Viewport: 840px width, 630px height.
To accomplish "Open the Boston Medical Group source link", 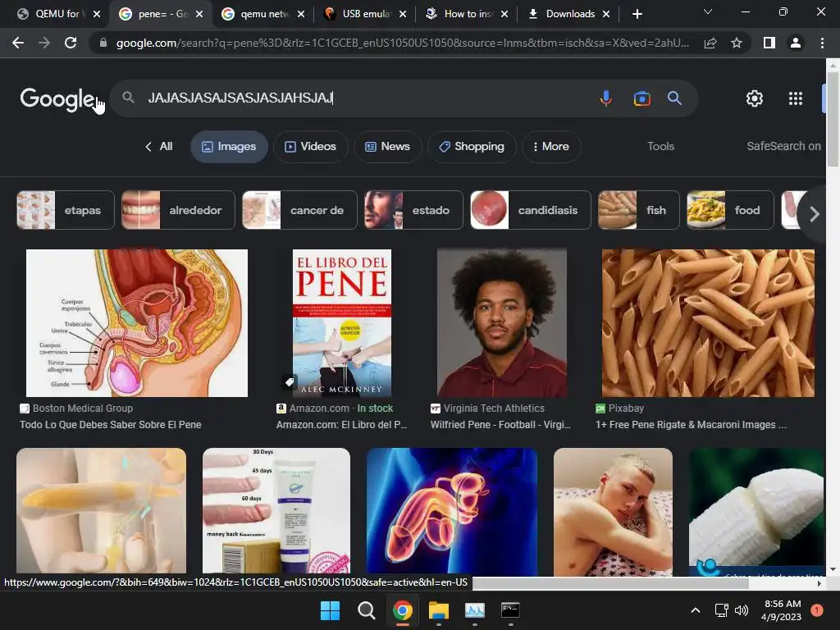I will [82, 409].
